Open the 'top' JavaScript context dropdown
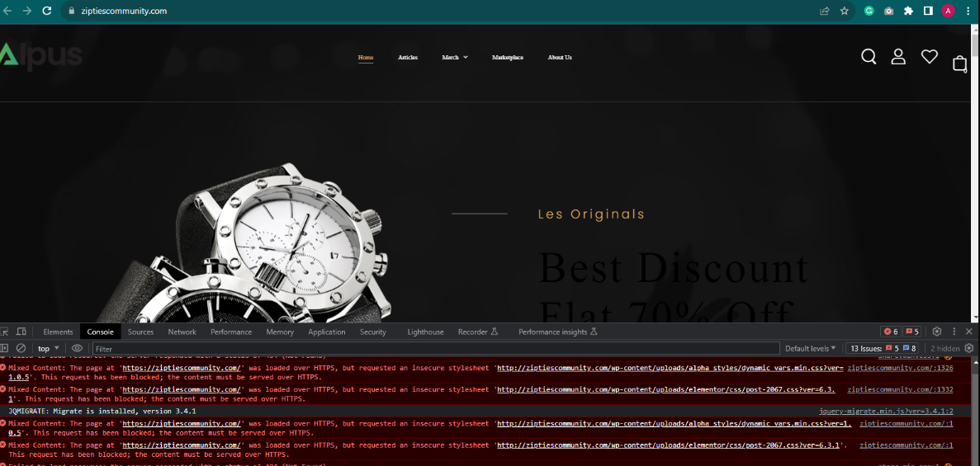 point(48,349)
